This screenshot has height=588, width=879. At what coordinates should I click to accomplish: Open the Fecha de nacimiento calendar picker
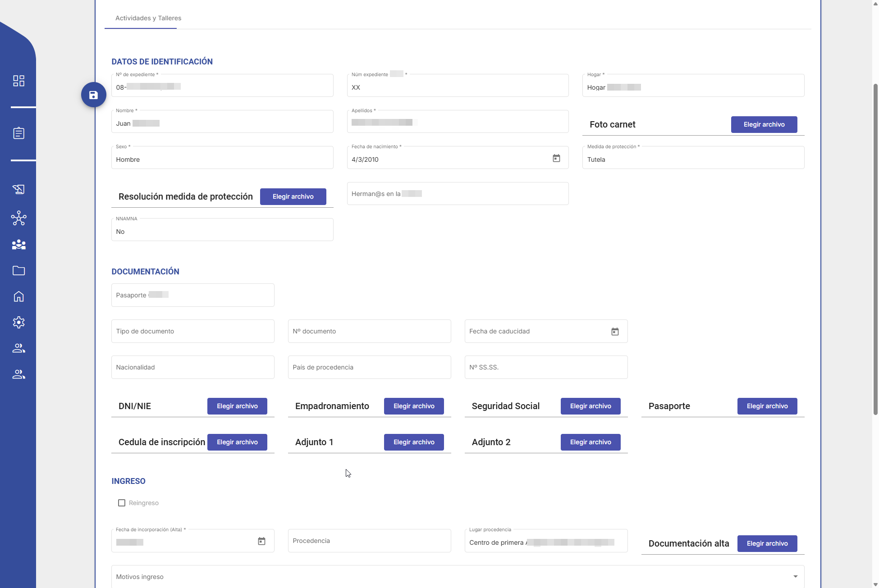point(556,159)
